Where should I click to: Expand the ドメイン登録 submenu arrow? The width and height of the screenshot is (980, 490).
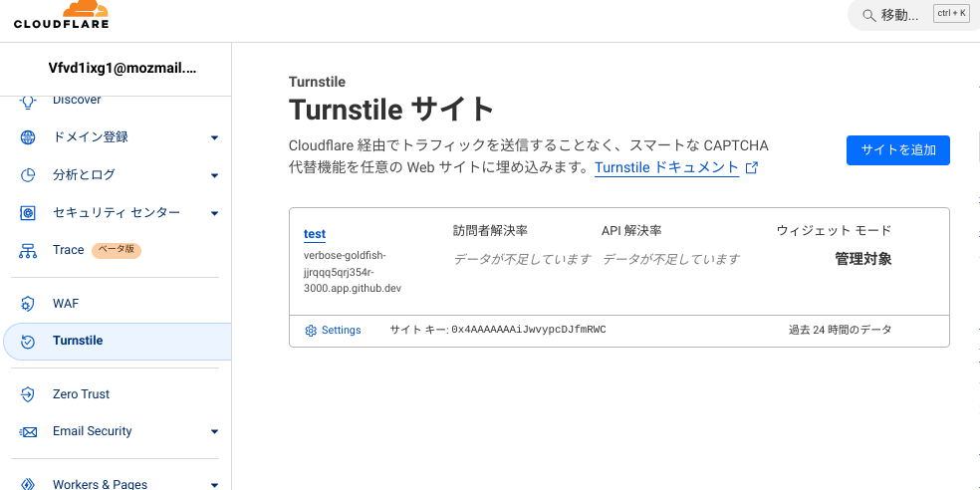click(x=214, y=137)
